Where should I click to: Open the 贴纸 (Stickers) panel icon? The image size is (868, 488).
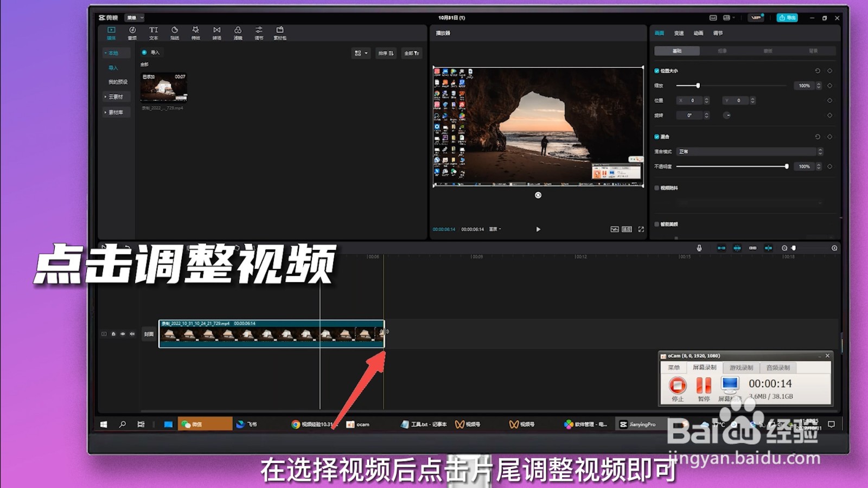pyautogui.click(x=174, y=33)
